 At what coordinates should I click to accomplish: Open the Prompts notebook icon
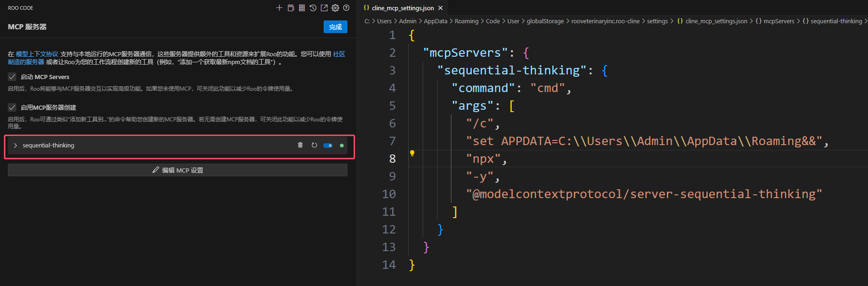[291, 8]
